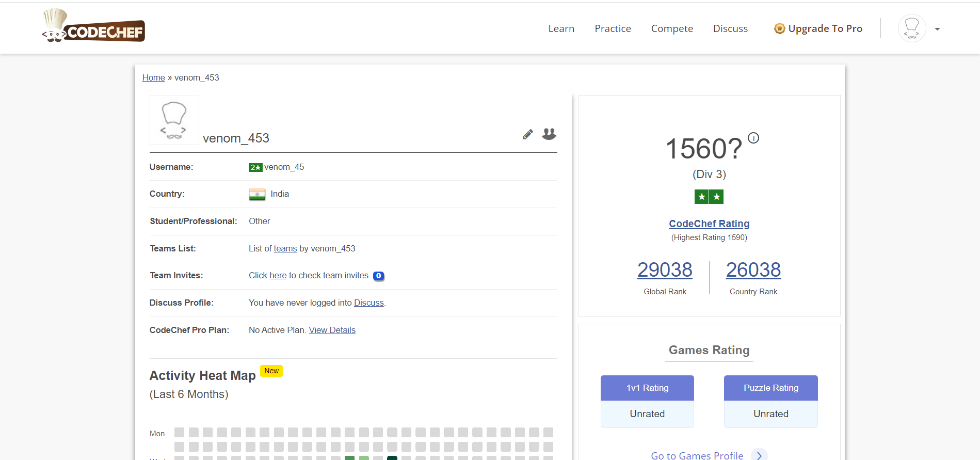Click the rating value 1560?

click(x=704, y=149)
